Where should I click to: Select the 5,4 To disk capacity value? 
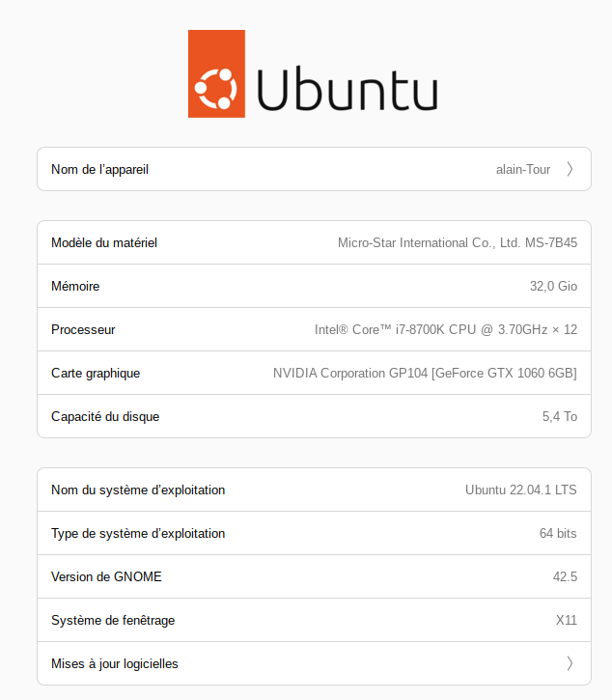click(560, 416)
